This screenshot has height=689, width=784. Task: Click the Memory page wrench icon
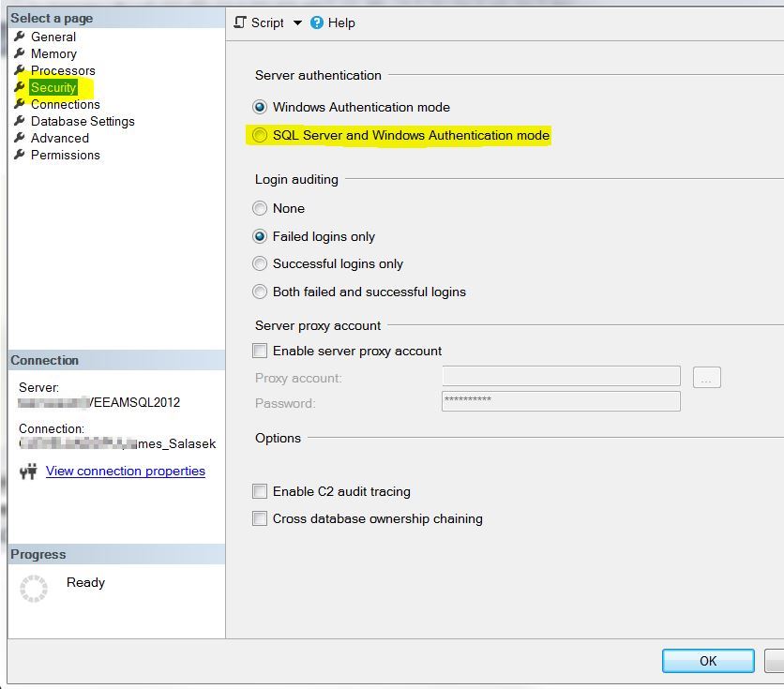click(x=20, y=53)
